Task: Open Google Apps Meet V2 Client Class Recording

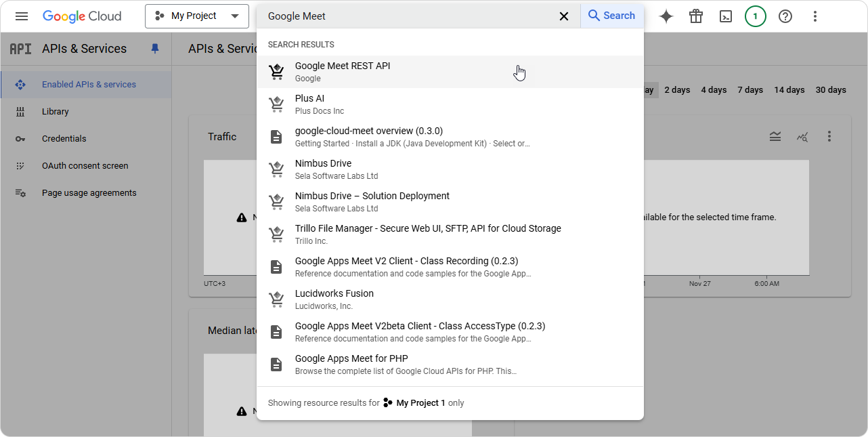Action: [450, 267]
